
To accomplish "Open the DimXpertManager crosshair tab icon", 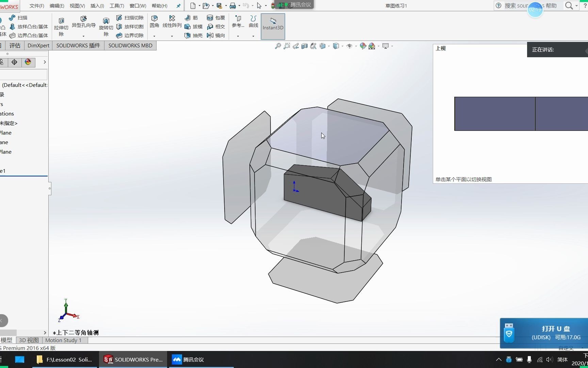I will 14,62.
